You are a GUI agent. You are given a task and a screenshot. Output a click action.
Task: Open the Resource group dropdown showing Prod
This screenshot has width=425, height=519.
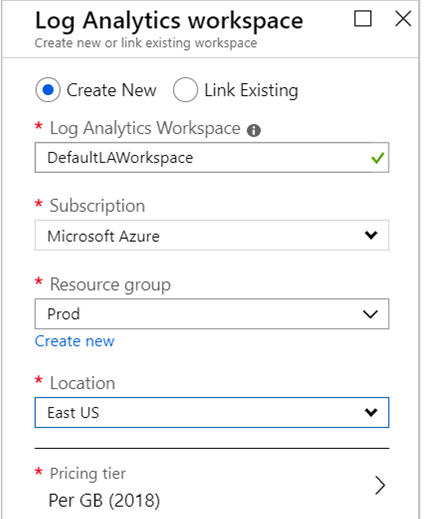pos(212,314)
